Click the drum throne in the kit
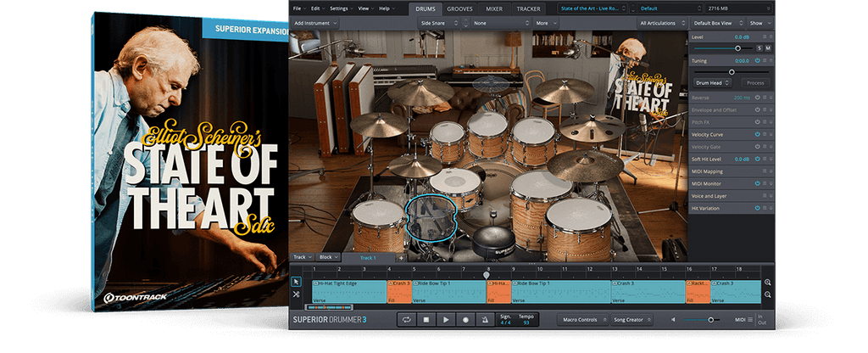The image size is (868, 353). [x=494, y=240]
